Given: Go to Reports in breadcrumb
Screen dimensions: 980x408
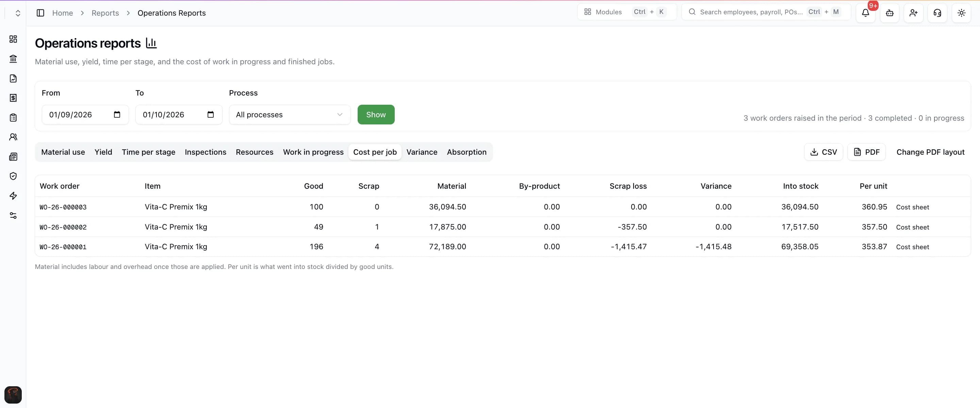Looking at the screenshot, I should [105, 13].
